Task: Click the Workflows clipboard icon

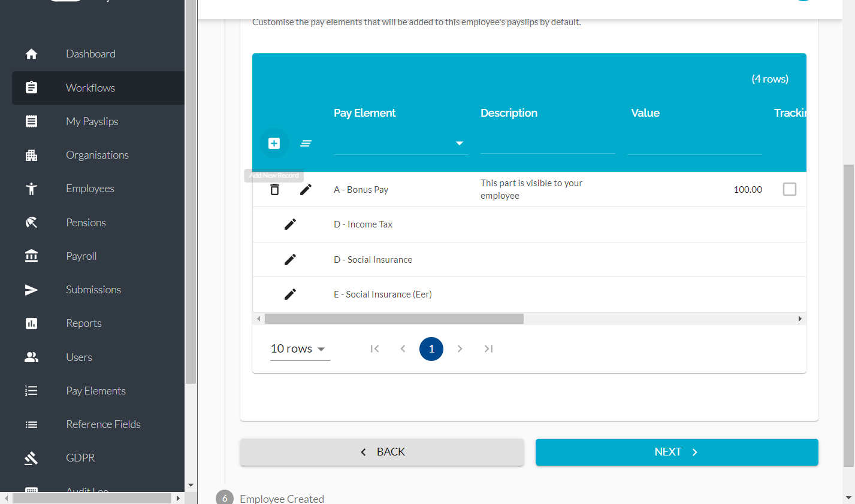Action: 32,87
